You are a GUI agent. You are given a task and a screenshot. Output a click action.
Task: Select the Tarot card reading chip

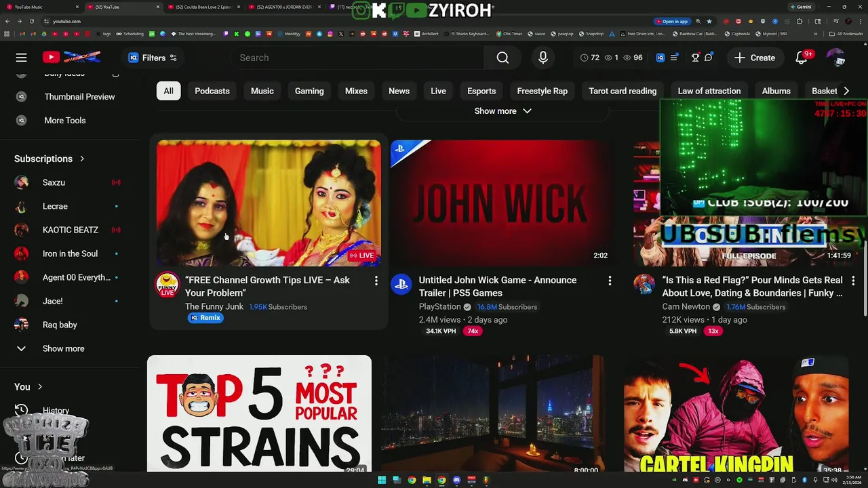coord(623,91)
